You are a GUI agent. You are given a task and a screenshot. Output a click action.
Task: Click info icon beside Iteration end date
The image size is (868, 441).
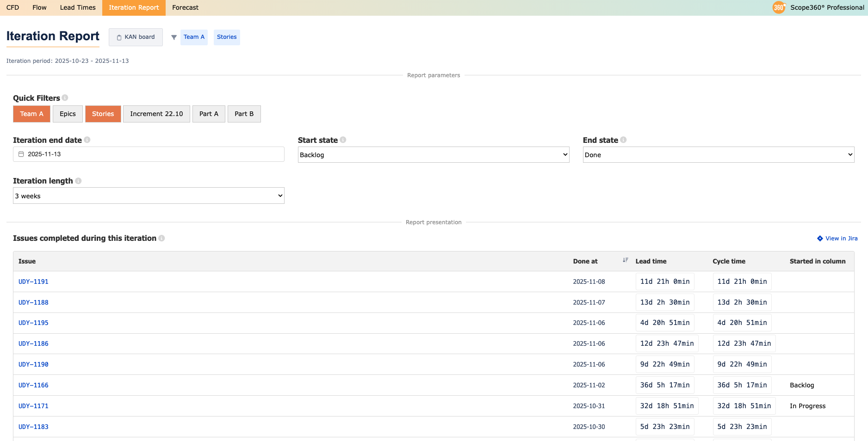coord(87,140)
